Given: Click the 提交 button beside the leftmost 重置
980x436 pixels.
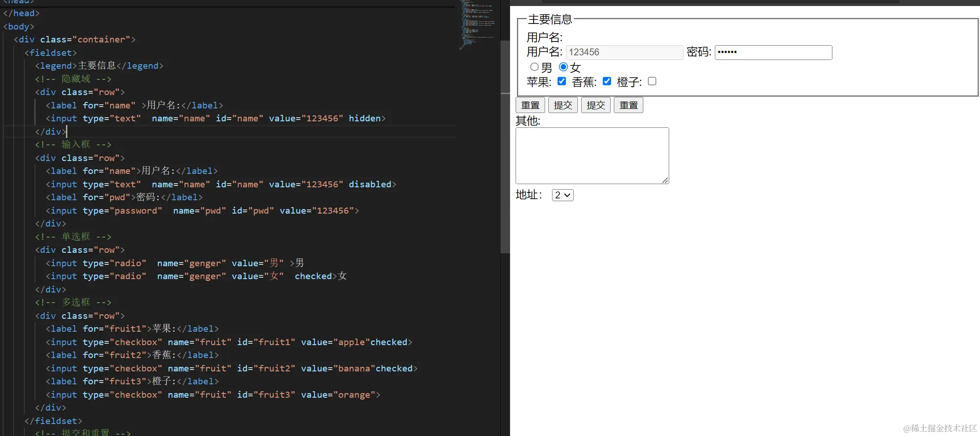Looking at the screenshot, I should [563, 105].
